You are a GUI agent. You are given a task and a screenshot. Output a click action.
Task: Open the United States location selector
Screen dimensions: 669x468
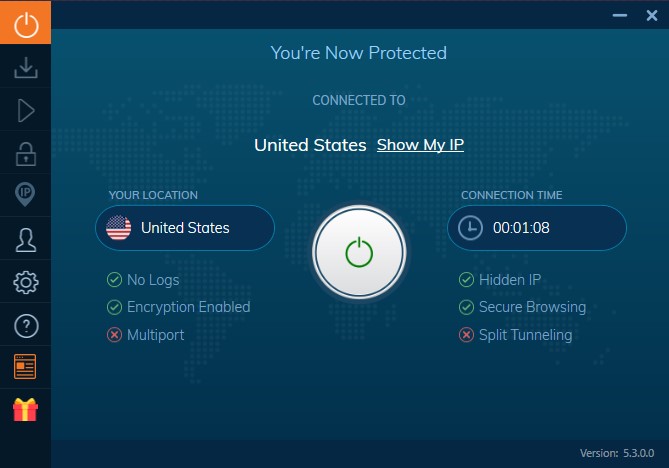coord(185,228)
